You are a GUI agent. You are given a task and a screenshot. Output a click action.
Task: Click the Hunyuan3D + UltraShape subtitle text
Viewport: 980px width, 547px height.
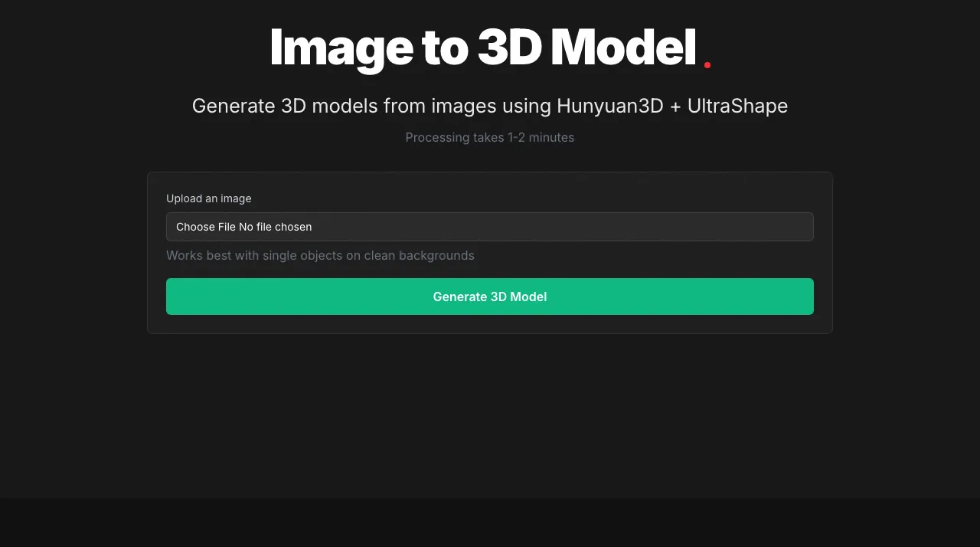click(490, 106)
